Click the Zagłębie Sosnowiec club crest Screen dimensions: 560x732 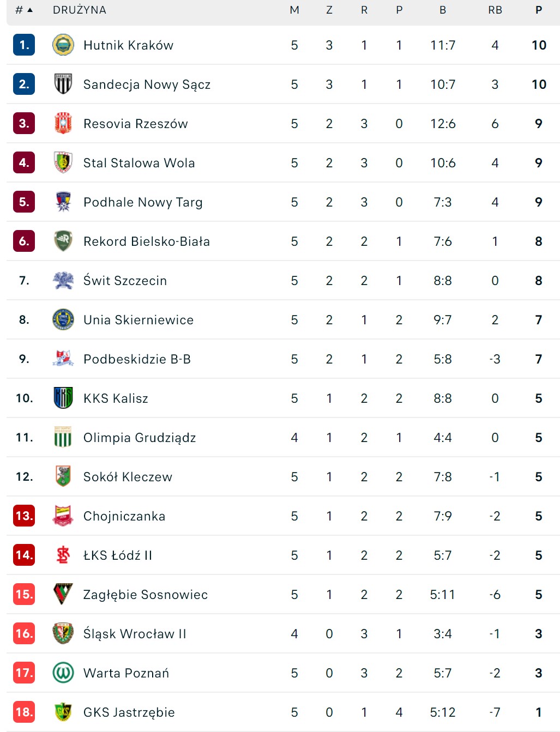[x=63, y=595]
